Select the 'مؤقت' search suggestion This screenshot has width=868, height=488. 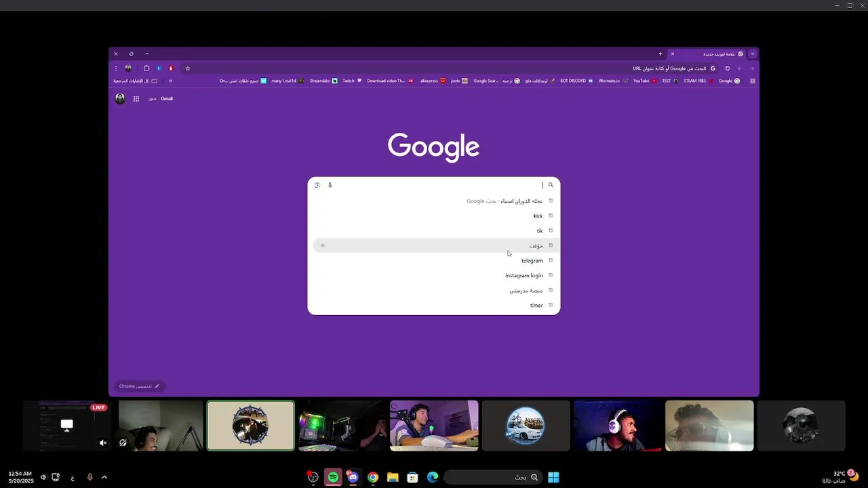434,245
